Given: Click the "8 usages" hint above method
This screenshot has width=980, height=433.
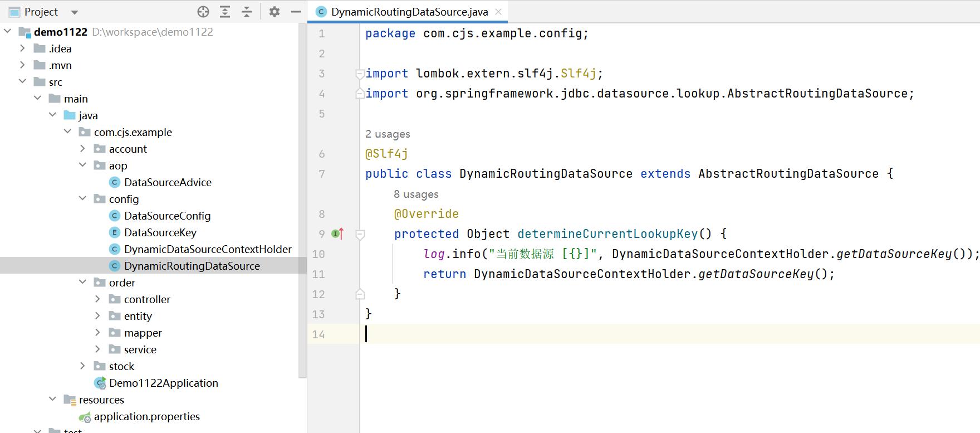Looking at the screenshot, I should pos(416,194).
